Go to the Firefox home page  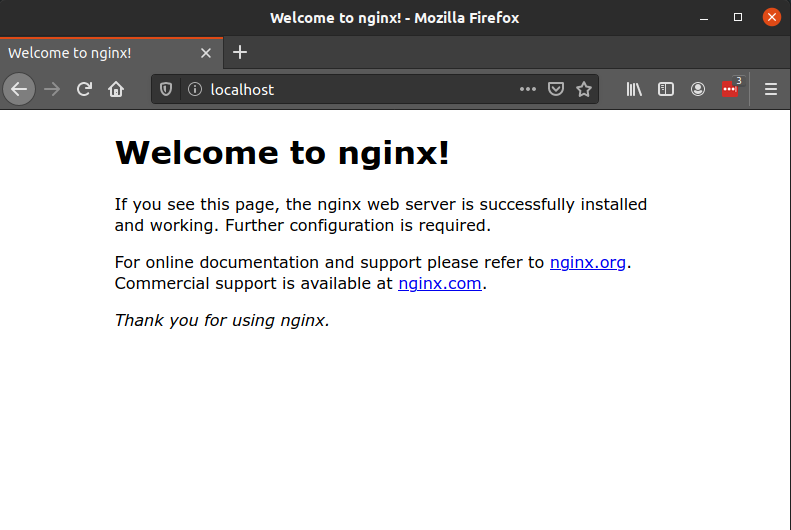tap(116, 89)
